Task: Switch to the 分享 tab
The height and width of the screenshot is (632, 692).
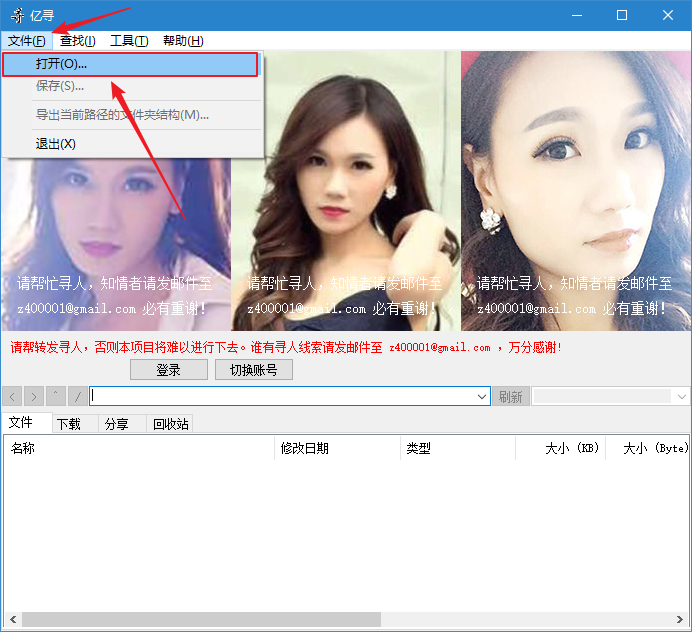Action: 122,424
